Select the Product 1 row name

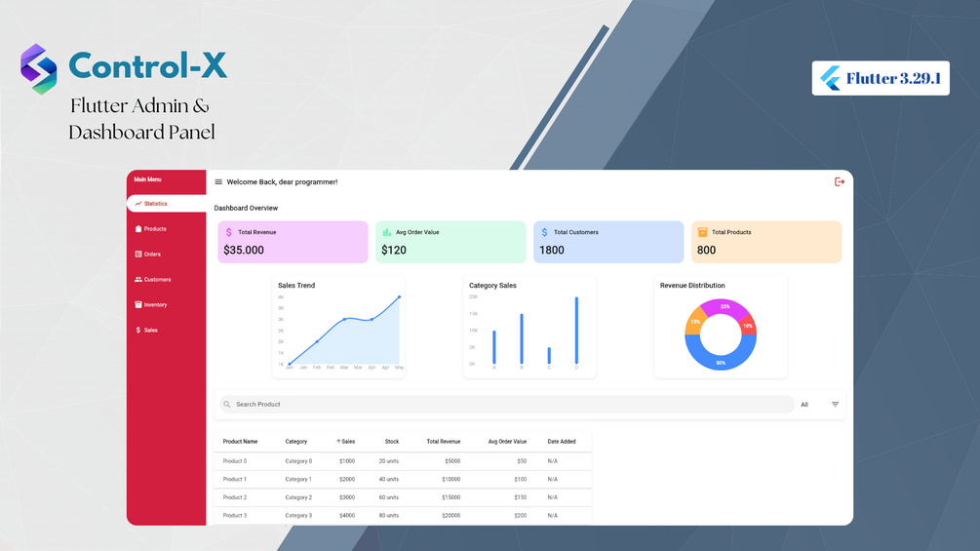(x=235, y=479)
